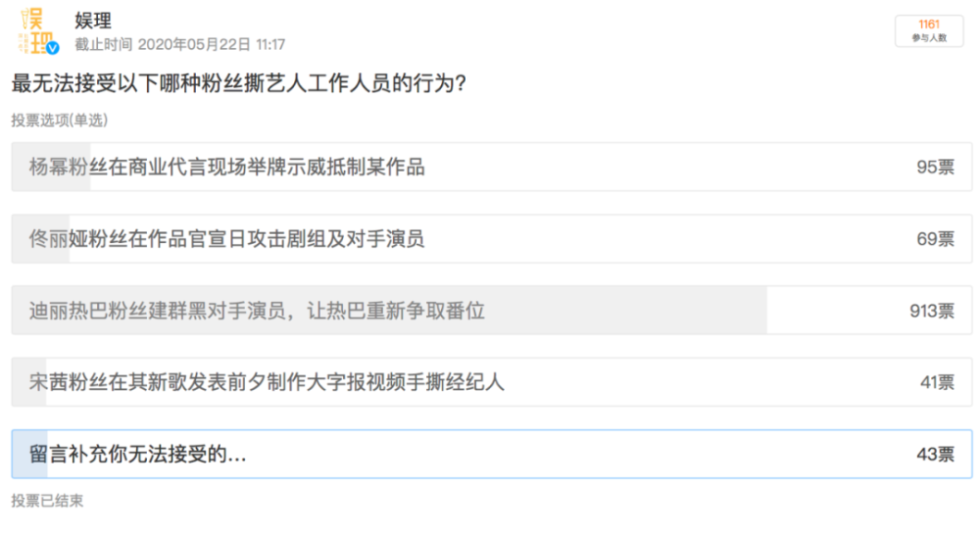Select the 迪丽热巴粉丝 建群 poll option
Screen dimensions: 980x536
coord(492,311)
